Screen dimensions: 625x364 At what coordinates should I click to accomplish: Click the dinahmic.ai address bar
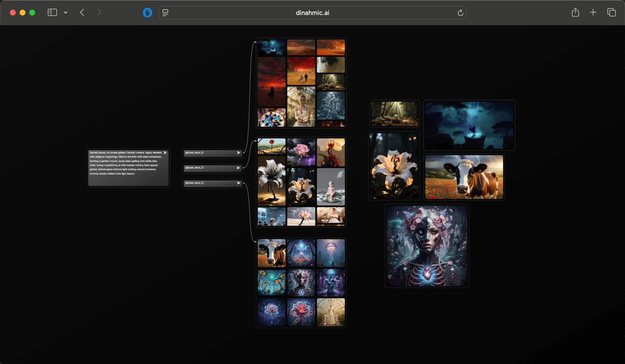tap(312, 13)
